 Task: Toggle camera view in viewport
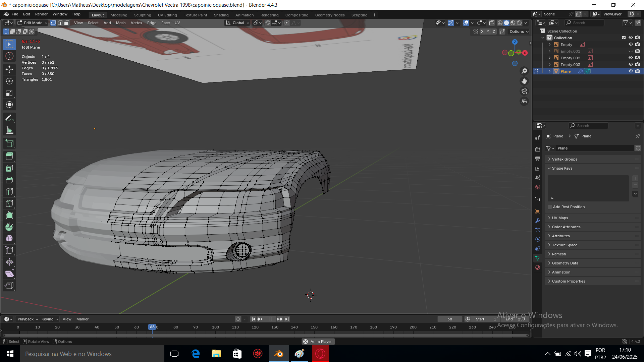(x=524, y=91)
